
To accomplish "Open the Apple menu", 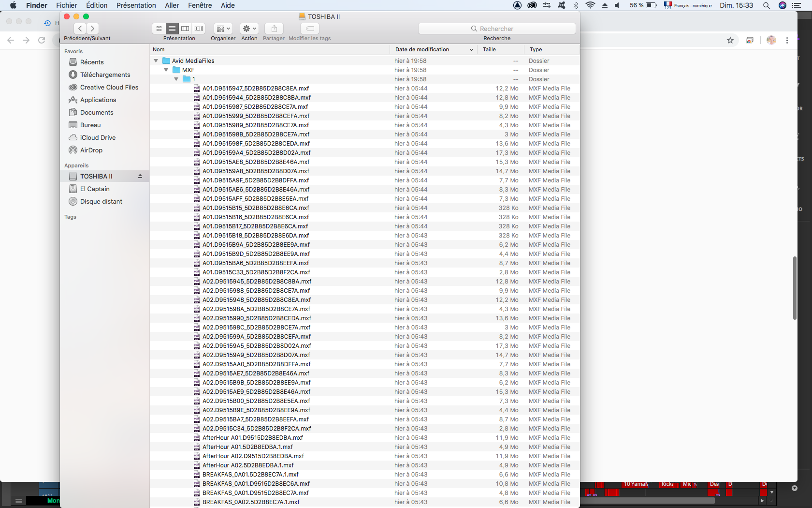I will tap(13, 5).
